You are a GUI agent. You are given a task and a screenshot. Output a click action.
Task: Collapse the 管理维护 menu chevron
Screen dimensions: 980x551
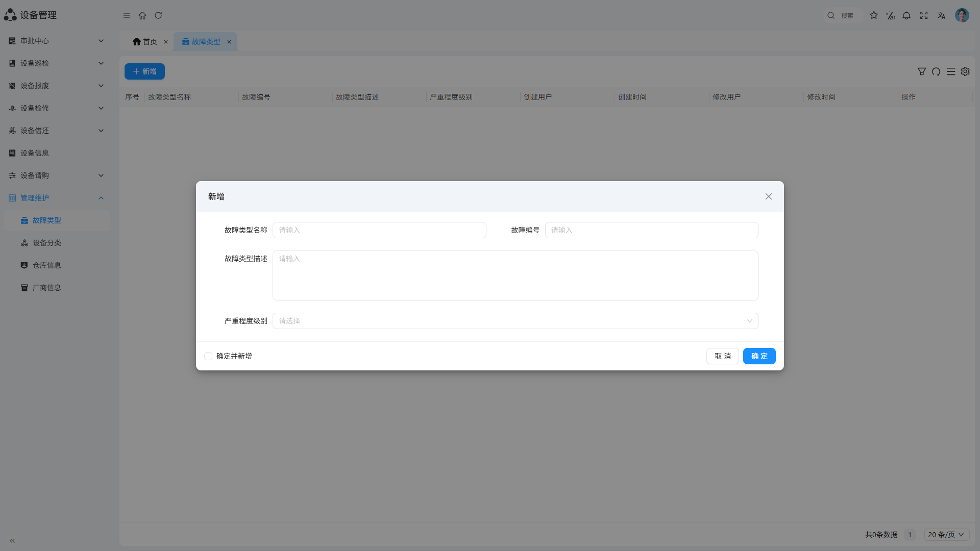tap(101, 198)
